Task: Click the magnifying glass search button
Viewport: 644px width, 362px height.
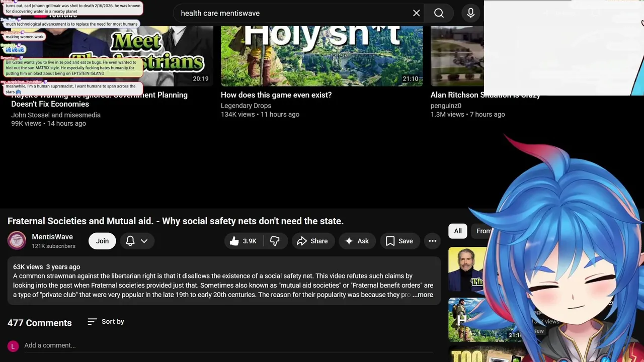Action: (439, 13)
